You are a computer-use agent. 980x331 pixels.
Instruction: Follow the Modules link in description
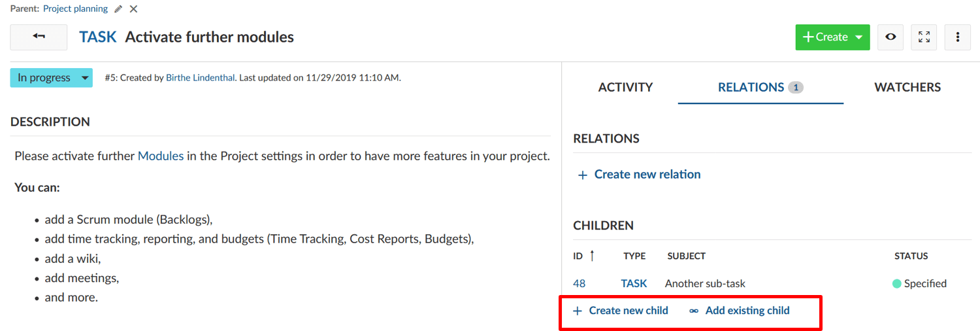coord(160,156)
